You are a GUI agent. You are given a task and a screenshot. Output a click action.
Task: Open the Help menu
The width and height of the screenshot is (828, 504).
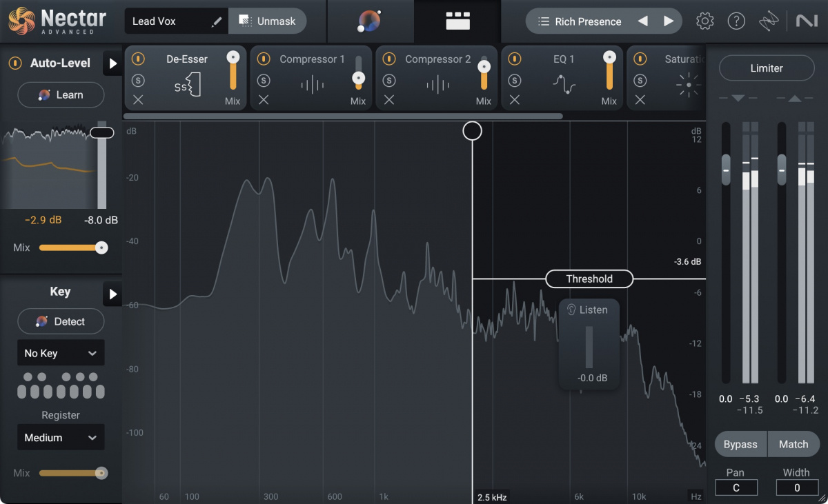(736, 21)
